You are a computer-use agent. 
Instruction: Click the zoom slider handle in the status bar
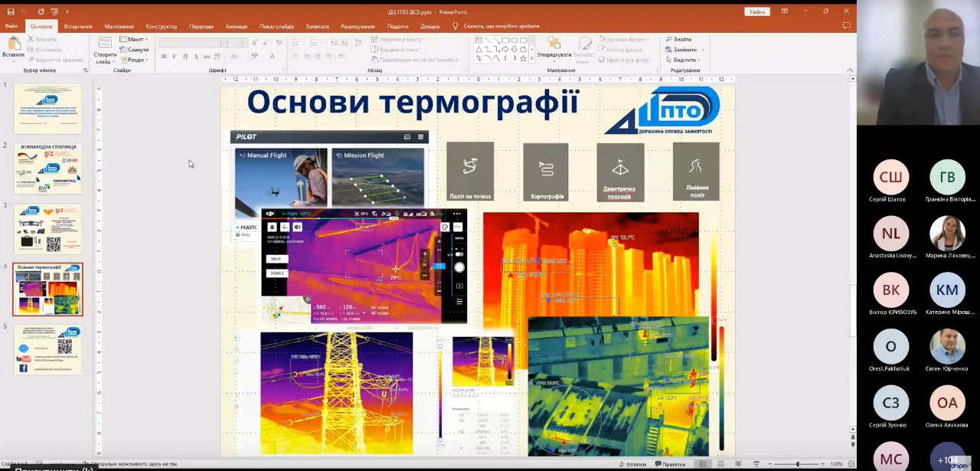tap(798, 464)
